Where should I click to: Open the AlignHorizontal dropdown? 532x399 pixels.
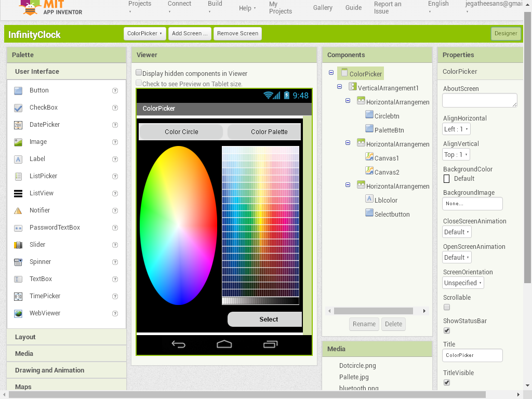[x=457, y=129]
